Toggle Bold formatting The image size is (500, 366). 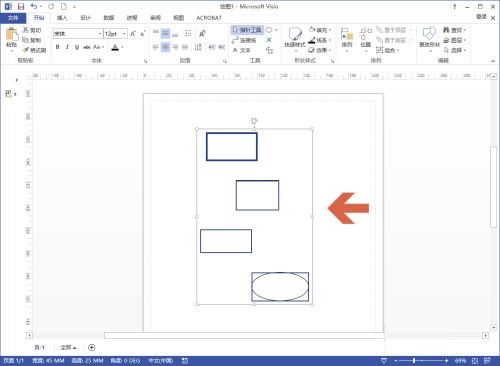58,47
